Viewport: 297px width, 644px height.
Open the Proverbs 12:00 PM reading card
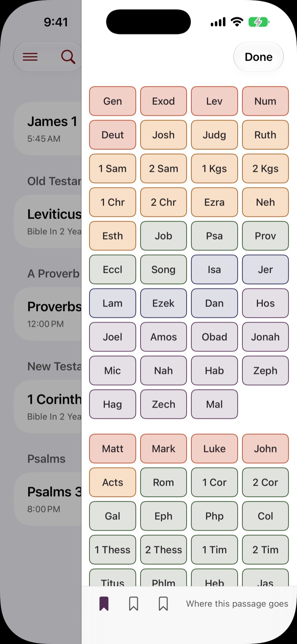(48, 314)
